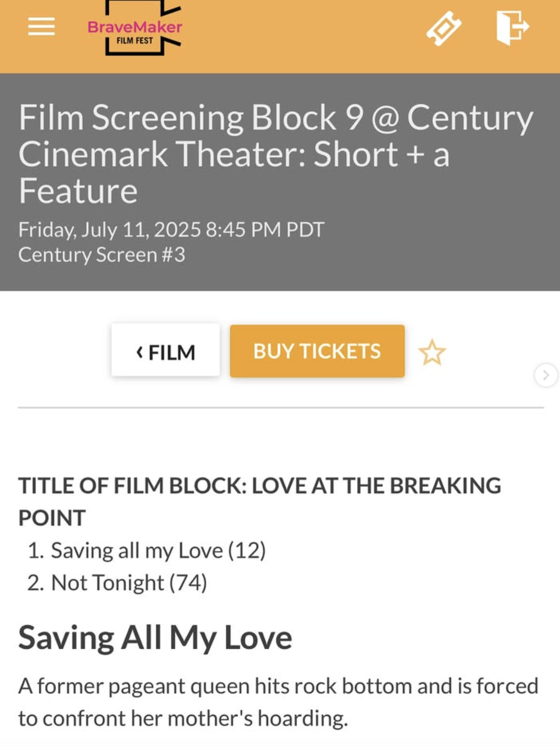The width and height of the screenshot is (560, 747).
Task: Click the Love at the Breaking Point block title
Action: pos(259,501)
